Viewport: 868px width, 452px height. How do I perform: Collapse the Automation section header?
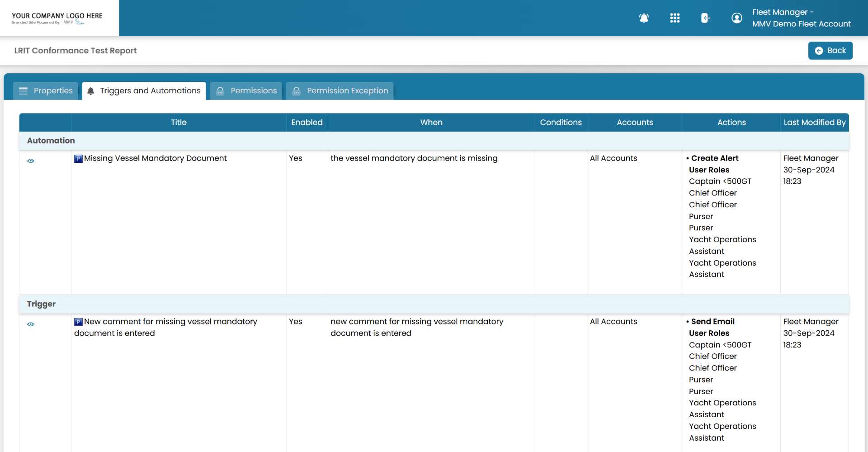(x=51, y=141)
